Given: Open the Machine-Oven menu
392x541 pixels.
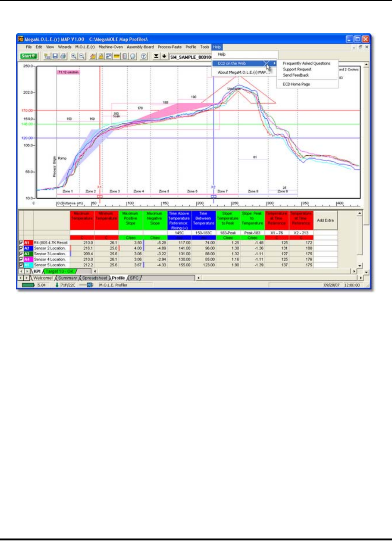Looking at the screenshot, I should [x=111, y=47].
